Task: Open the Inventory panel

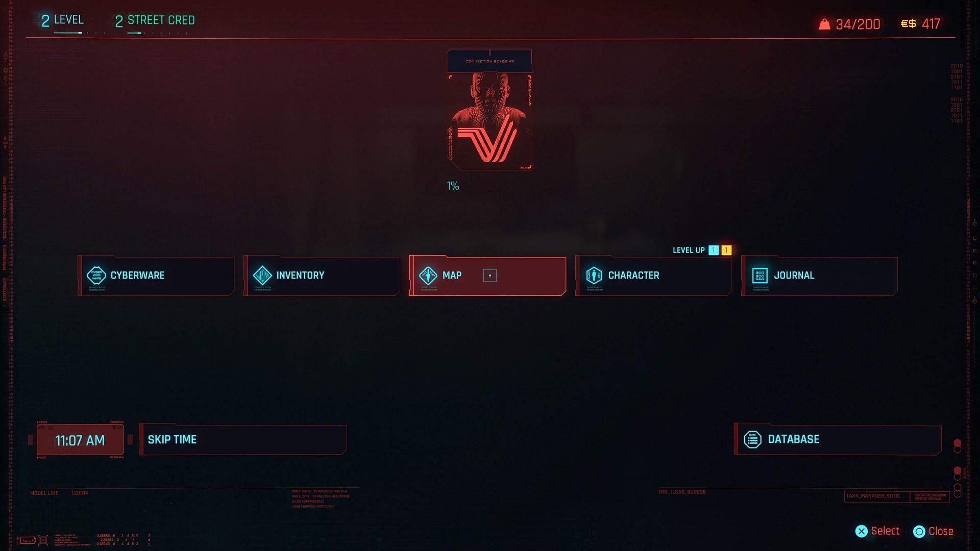Action: [x=321, y=275]
